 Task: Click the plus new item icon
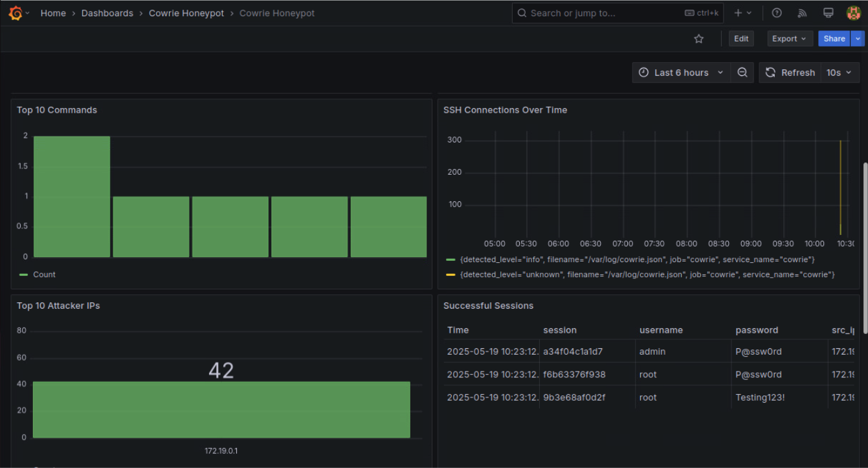pos(742,13)
